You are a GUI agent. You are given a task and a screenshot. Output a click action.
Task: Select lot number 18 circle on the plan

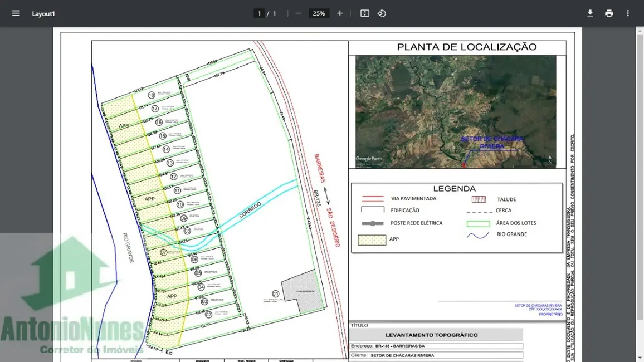click(151, 95)
